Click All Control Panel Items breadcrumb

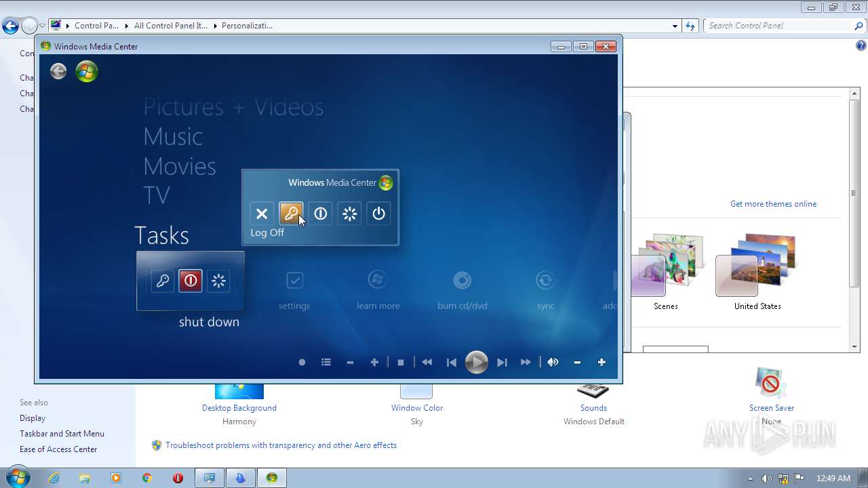pyautogui.click(x=170, y=26)
